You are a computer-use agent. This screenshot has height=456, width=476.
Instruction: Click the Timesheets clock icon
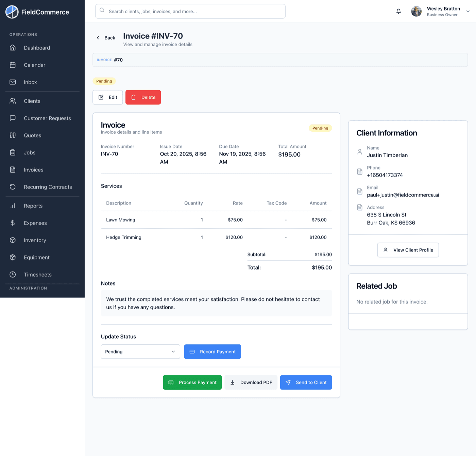(13, 275)
